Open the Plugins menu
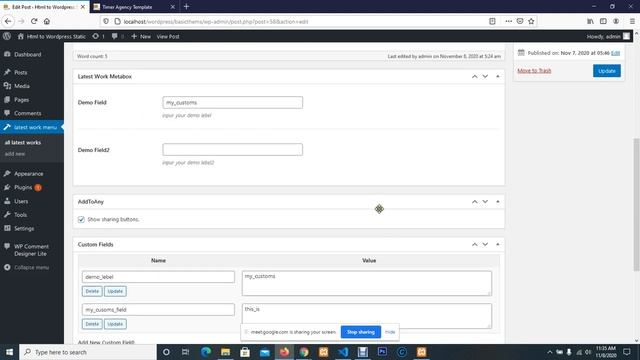 tap(23, 187)
